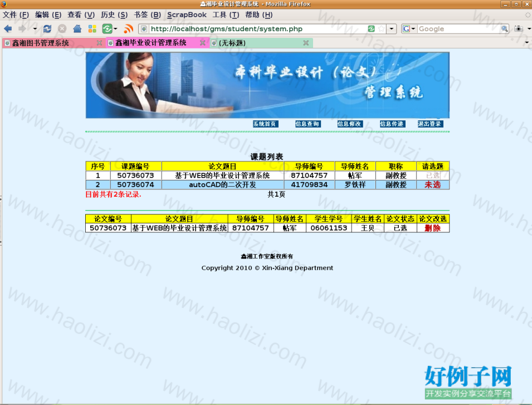
Task: Click the 共1页 page count text
Action: pos(276,194)
